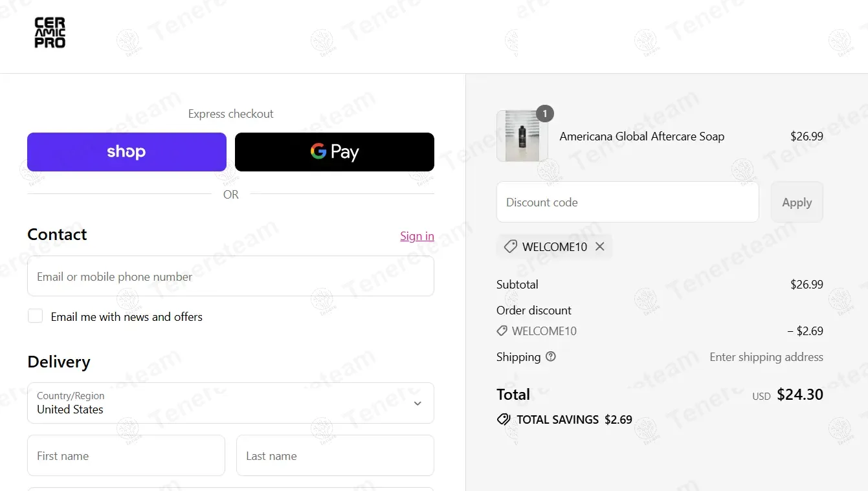Image resolution: width=868 pixels, height=491 pixels.
Task: Click the WELCOME10 applied discount tag icon
Action: (510, 246)
